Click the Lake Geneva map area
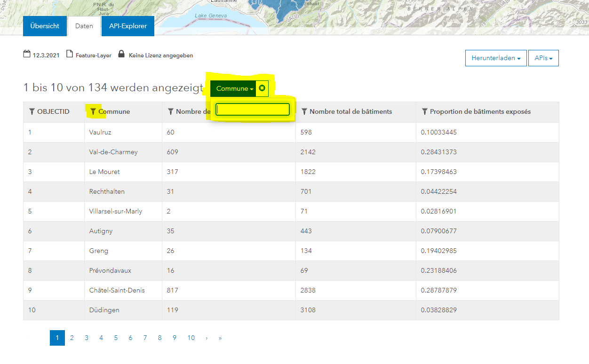The image size is (589, 364). coord(211,16)
